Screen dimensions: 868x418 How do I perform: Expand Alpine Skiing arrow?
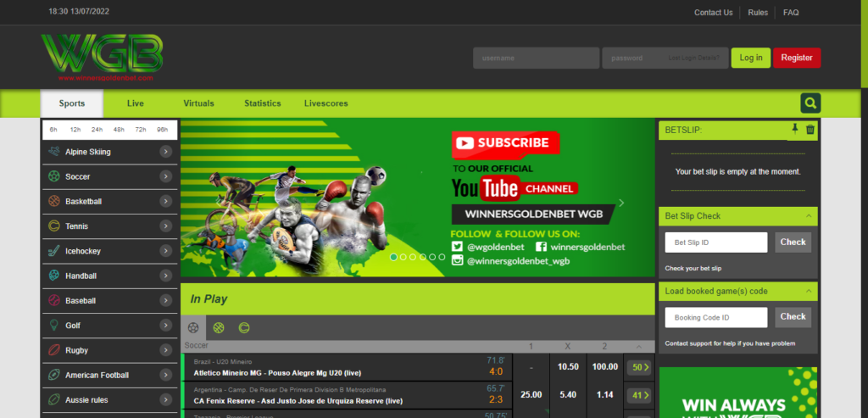point(165,152)
